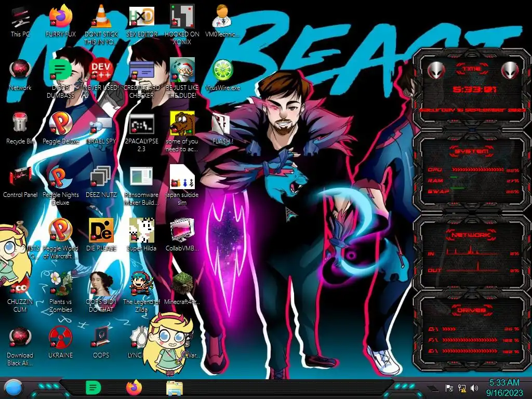The height and width of the screenshot is (399, 532).
Task: Open the VM0Technic doctor icon
Action: (x=222, y=16)
